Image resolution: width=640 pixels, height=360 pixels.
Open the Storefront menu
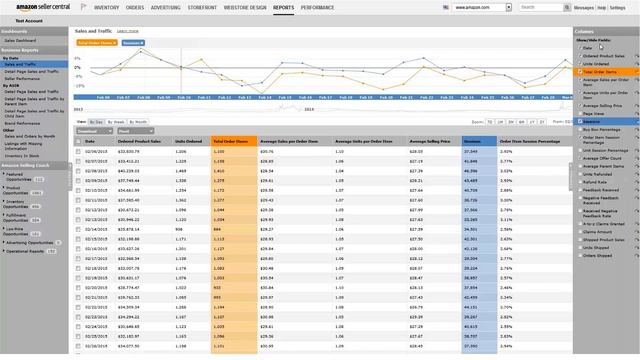click(x=202, y=8)
